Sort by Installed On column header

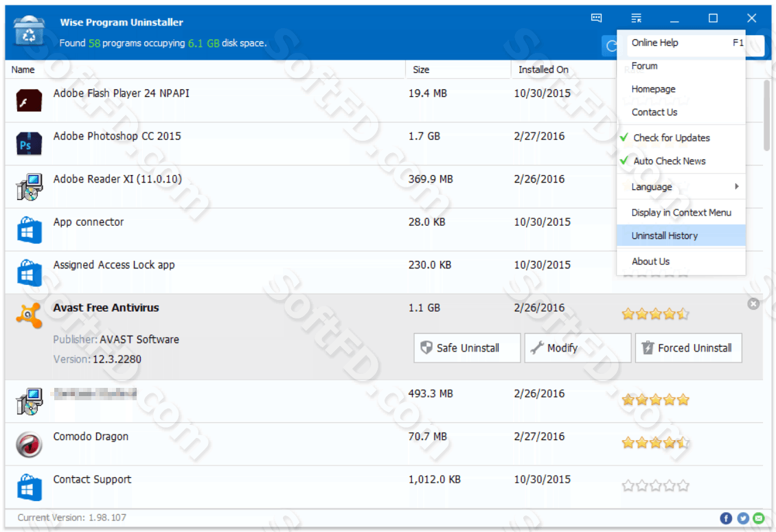[x=564, y=70]
